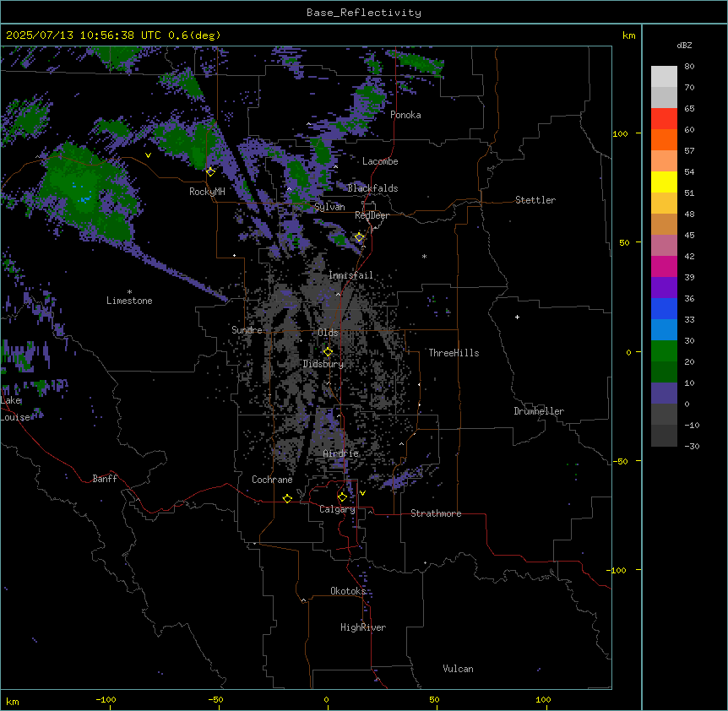Click the yellow diamond marker southeast of RedDeer
The image size is (728, 711).
point(359,237)
